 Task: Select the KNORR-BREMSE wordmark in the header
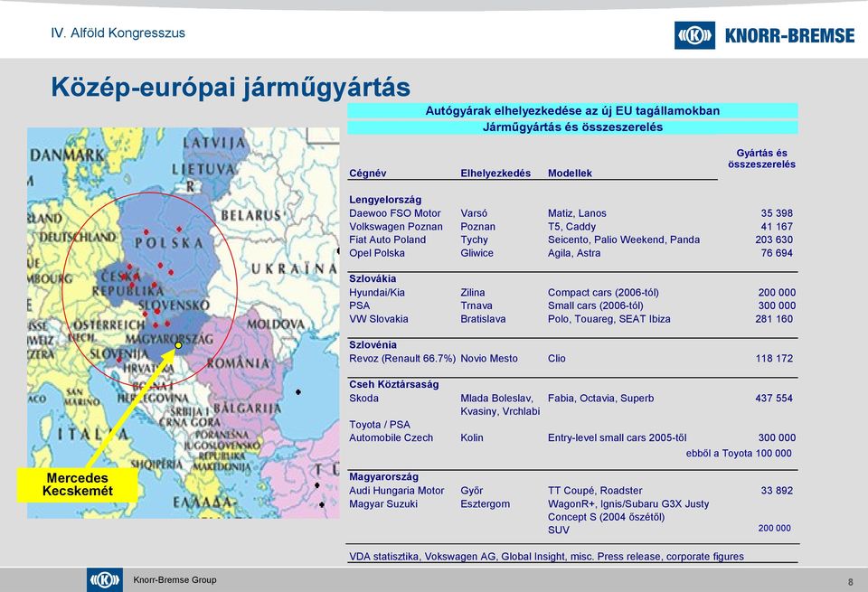click(790, 36)
